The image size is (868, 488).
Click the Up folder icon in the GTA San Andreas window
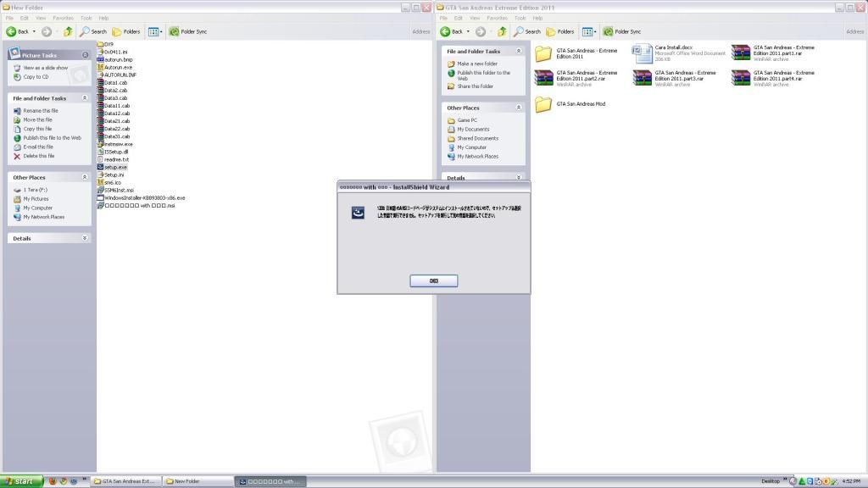coord(502,31)
